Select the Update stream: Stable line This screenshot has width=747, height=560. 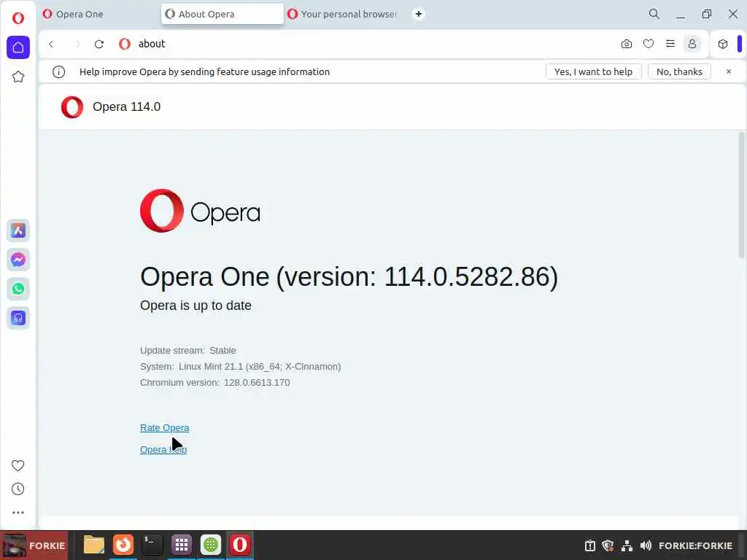pos(188,351)
